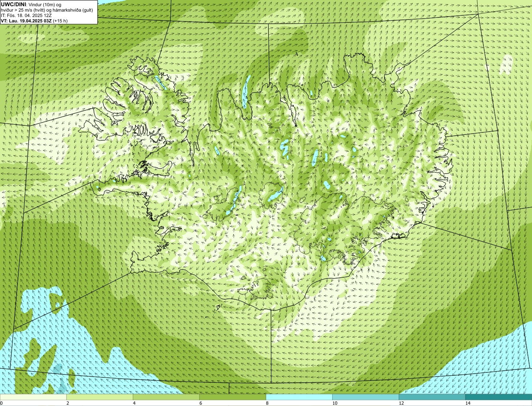Click the 'IT: Fös. 18. 04. 2025 12Z' line
Image resolution: width=532 pixels, height=406 pixels.
coord(26,15)
